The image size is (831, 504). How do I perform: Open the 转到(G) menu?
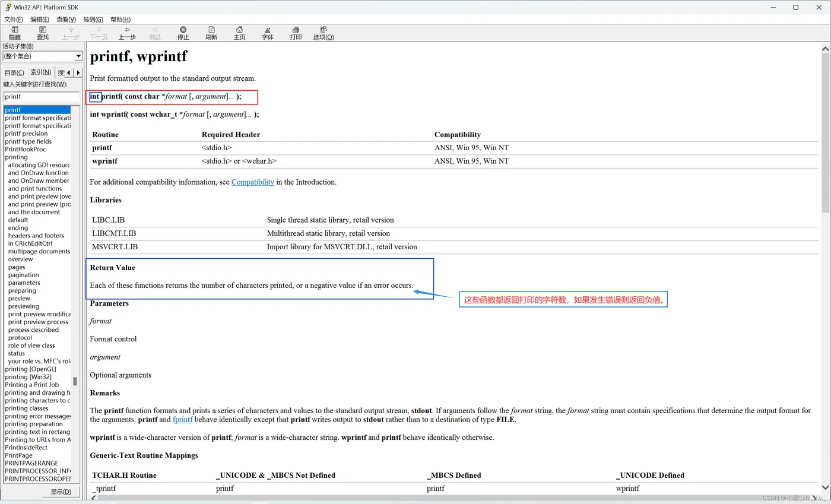point(93,20)
